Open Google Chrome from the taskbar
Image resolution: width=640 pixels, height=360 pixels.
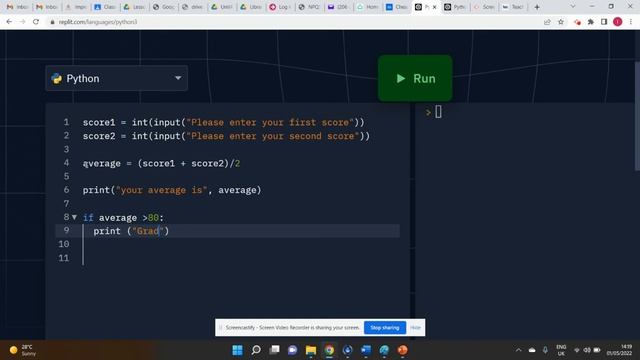pyautogui.click(x=329, y=350)
